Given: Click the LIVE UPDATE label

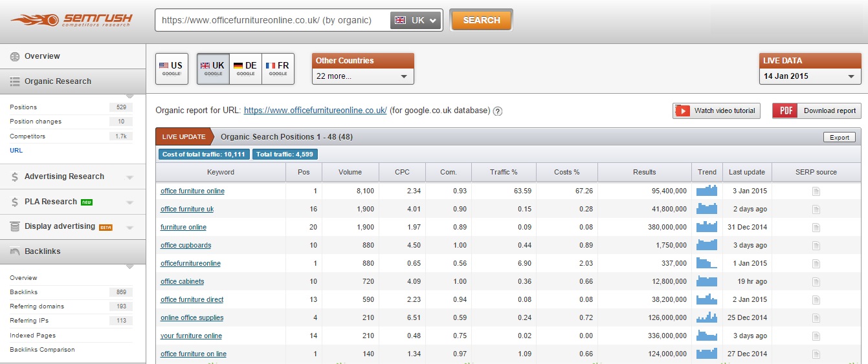Looking at the screenshot, I should [x=184, y=137].
